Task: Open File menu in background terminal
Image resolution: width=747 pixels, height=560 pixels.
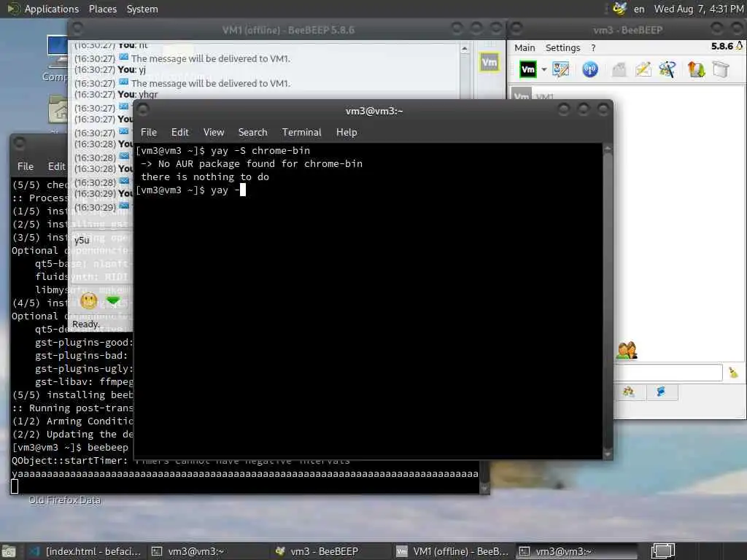Action: 26,166
